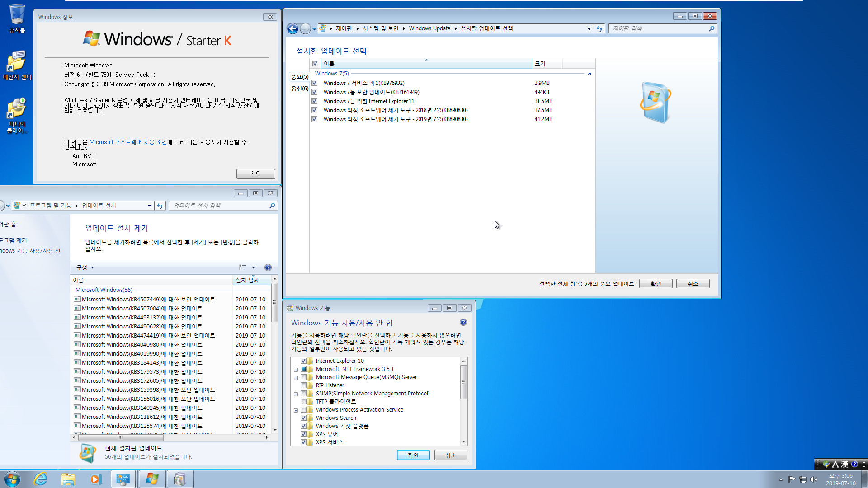The width and height of the screenshot is (868, 488).
Task: Expand Microsoft .NET Framework 3.5.1 node
Action: [x=296, y=370]
